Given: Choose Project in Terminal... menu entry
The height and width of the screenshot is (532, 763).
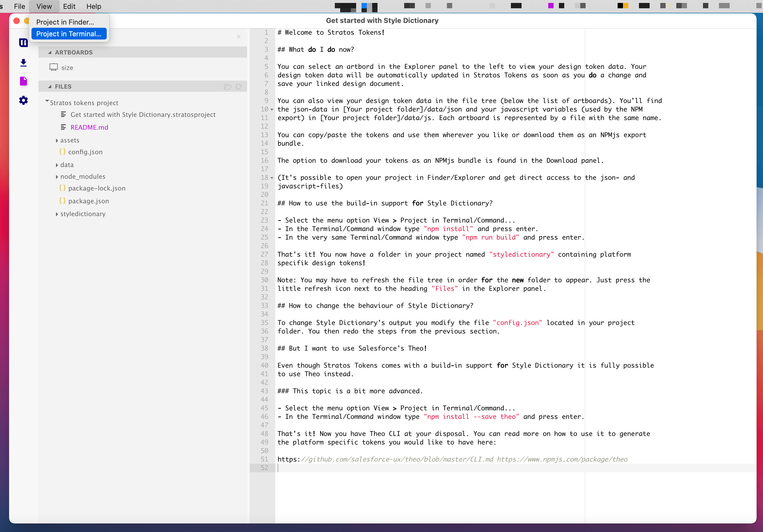Looking at the screenshot, I should (x=69, y=34).
